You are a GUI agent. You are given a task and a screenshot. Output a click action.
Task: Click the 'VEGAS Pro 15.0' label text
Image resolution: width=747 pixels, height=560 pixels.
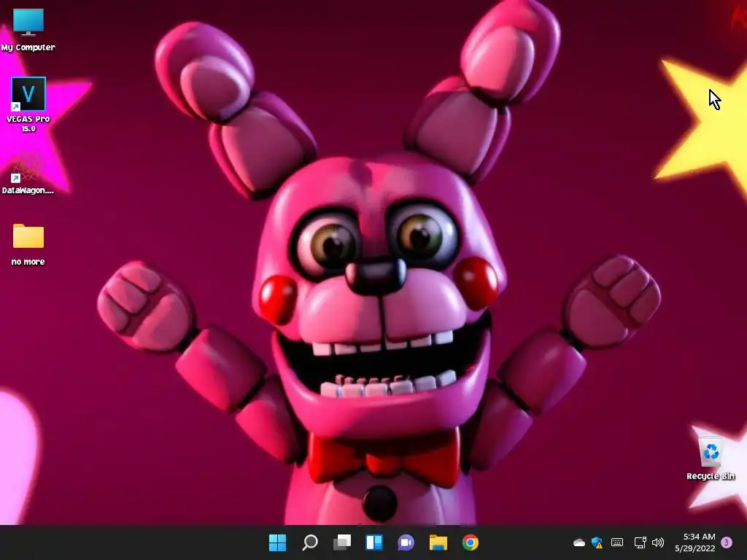28,124
